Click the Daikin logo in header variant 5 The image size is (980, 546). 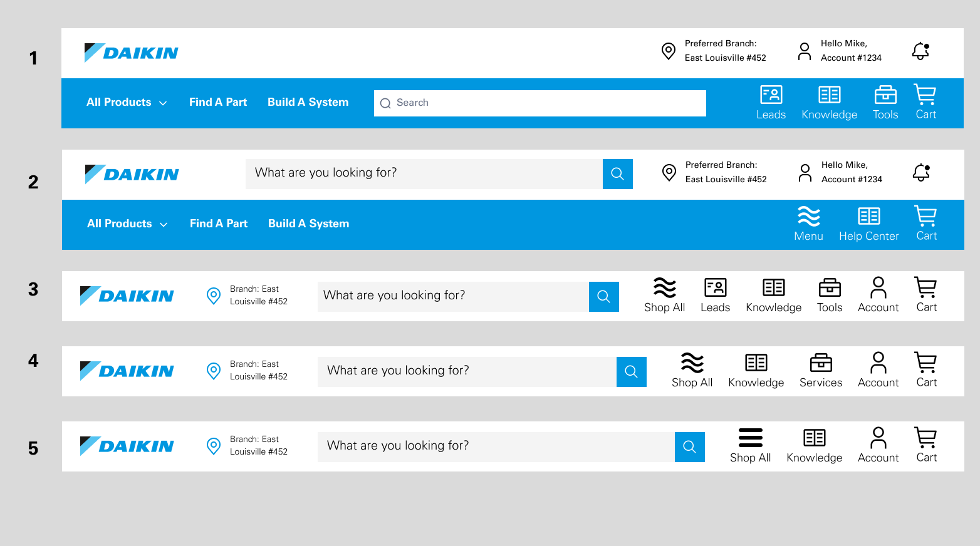(x=127, y=446)
